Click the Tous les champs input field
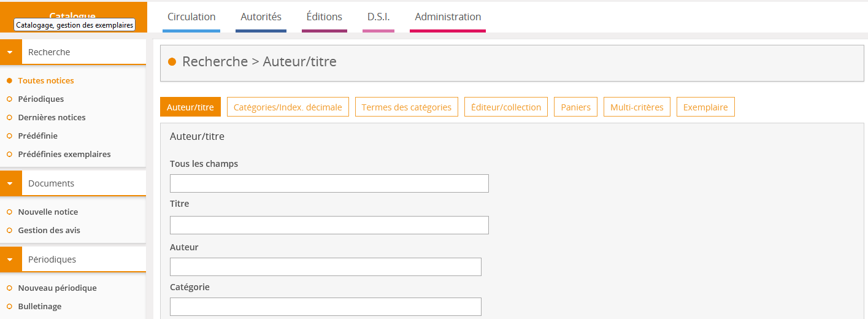 (x=329, y=183)
